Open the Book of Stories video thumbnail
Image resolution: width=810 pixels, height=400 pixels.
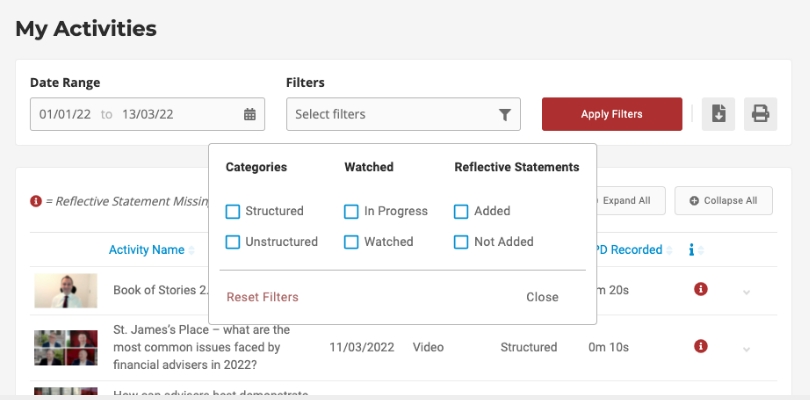[x=66, y=290]
